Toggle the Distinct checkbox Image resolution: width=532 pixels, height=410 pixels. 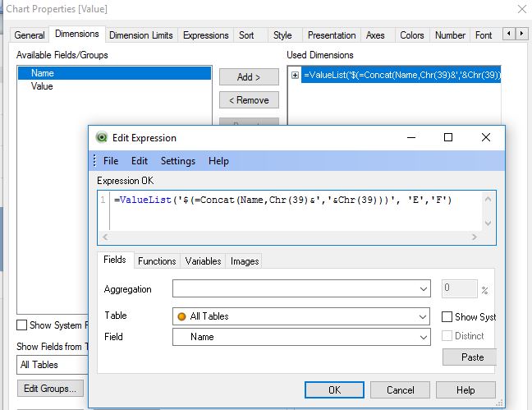tap(447, 336)
